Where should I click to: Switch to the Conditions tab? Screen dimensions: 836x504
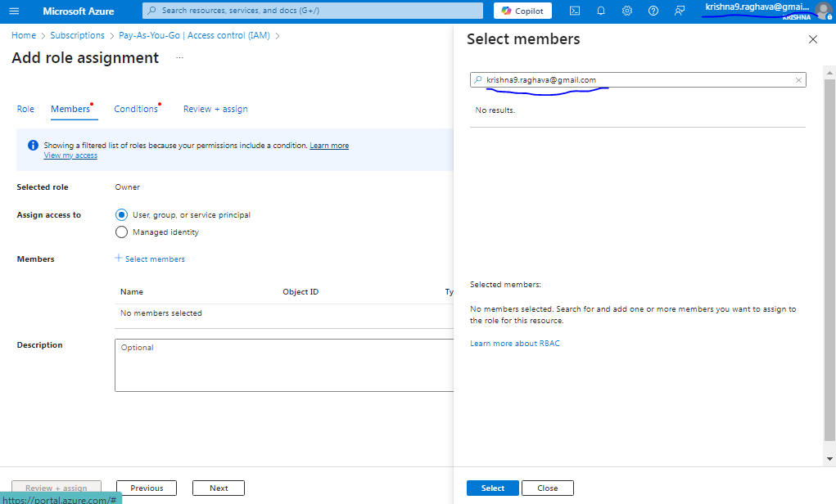(134, 109)
